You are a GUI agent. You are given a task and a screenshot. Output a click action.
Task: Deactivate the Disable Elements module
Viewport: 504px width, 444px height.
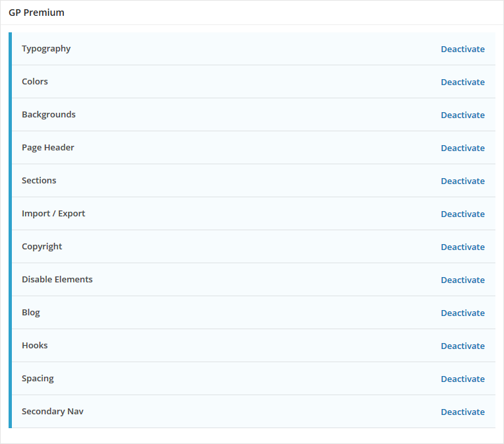point(462,280)
